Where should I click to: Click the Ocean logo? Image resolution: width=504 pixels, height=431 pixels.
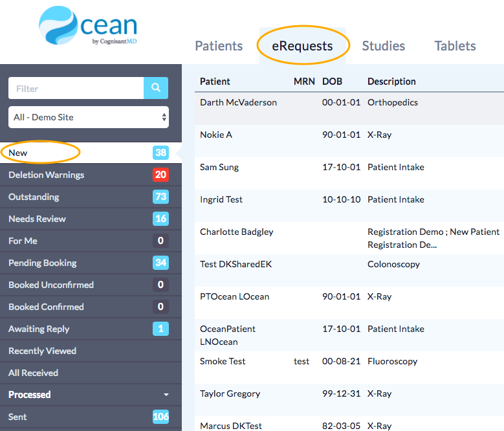tap(88, 26)
